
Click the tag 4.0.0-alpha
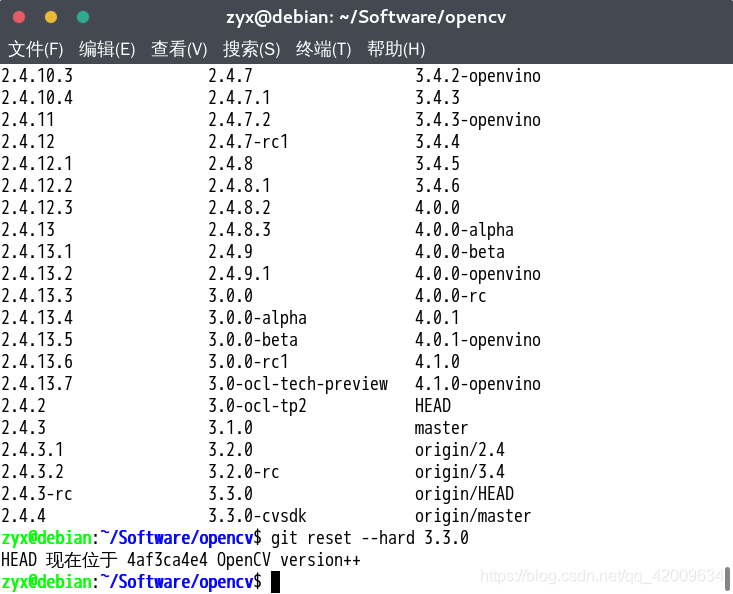pos(464,229)
